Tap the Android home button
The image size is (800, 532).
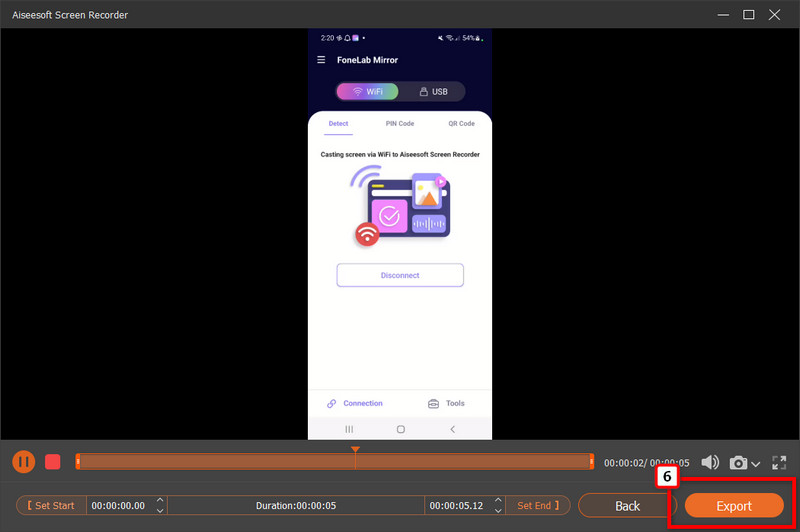pos(401,429)
